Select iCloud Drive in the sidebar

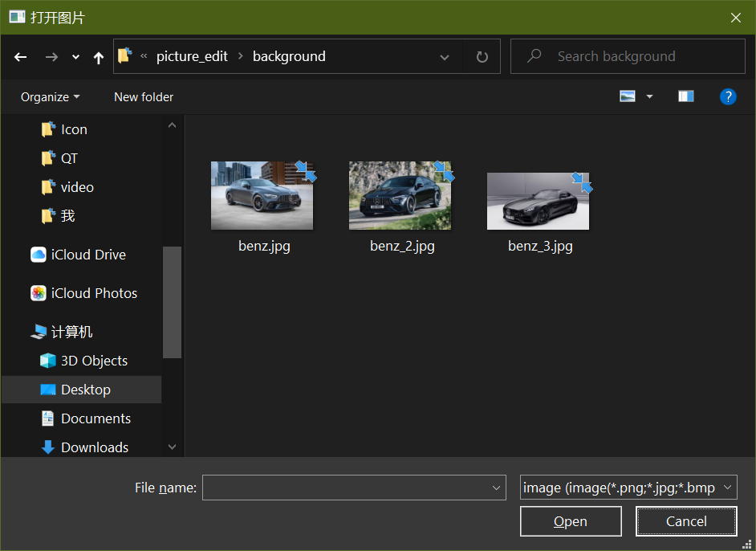click(88, 255)
